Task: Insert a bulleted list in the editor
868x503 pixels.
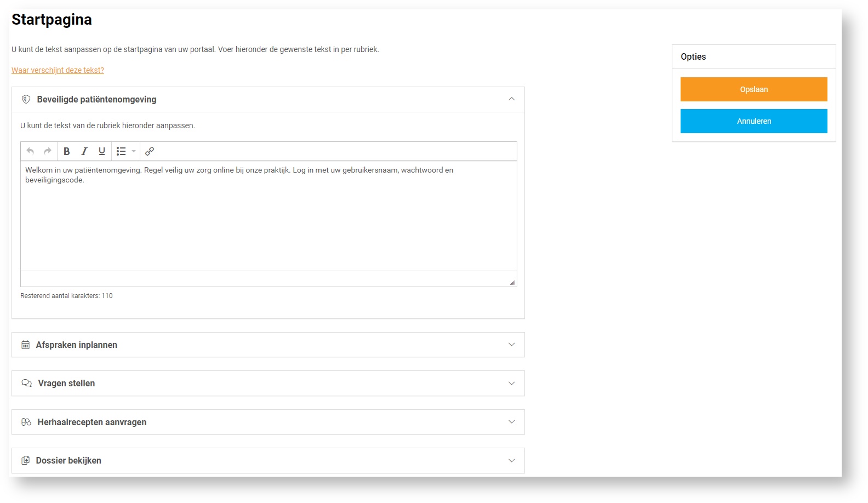Action: [x=121, y=151]
